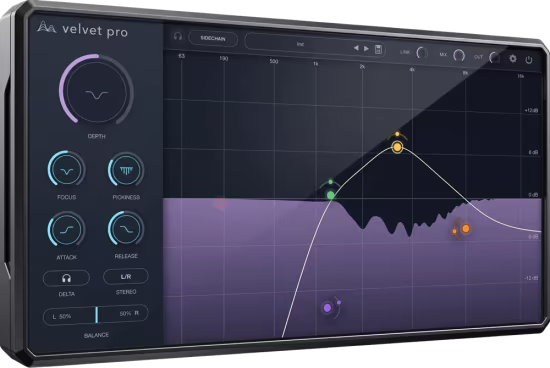This screenshot has height=368, width=550.
Task: Click the DEPTH label text
Action: 96,136
